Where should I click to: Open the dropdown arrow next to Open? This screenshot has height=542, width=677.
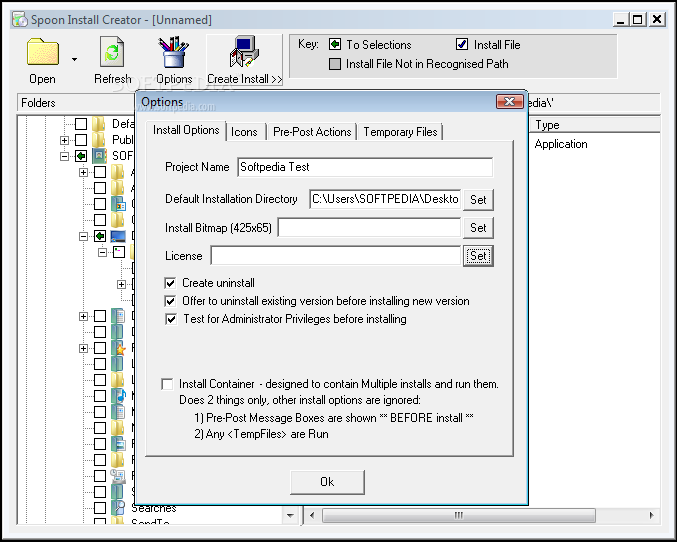coord(74,59)
